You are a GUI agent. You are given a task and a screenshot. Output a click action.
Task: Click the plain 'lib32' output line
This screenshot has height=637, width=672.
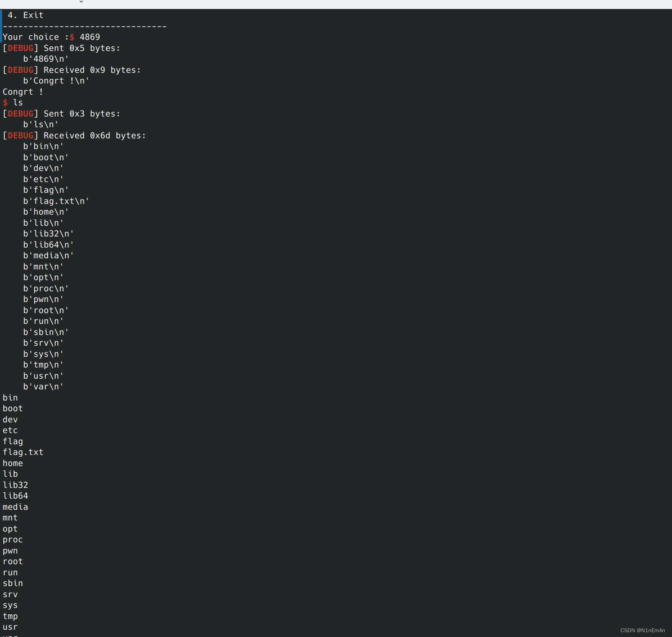pyautogui.click(x=15, y=485)
